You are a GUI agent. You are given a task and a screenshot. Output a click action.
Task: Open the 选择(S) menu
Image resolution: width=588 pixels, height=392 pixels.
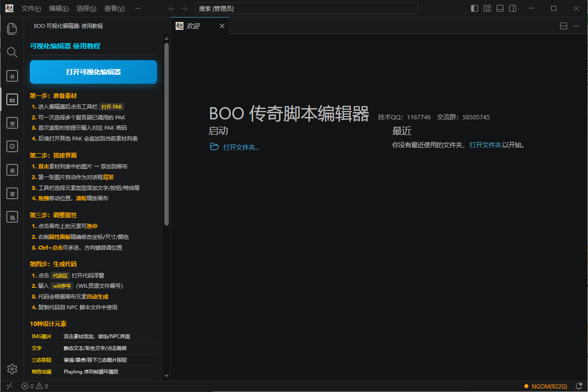click(x=87, y=8)
